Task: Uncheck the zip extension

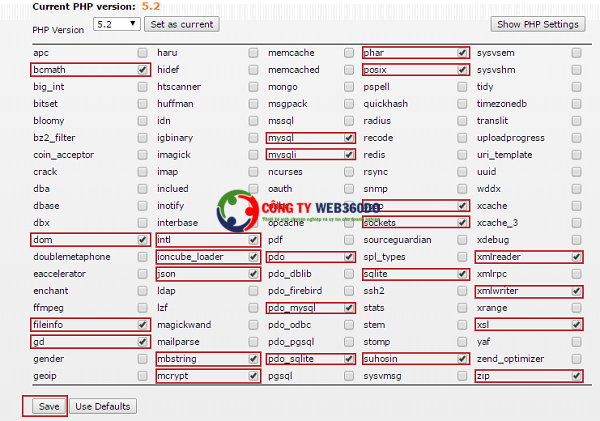Action: click(x=576, y=376)
